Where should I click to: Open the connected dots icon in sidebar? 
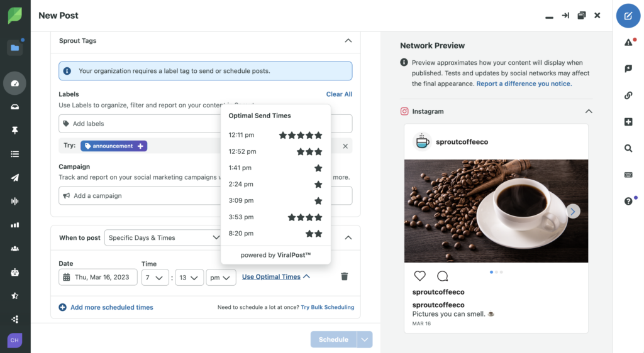(15, 319)
